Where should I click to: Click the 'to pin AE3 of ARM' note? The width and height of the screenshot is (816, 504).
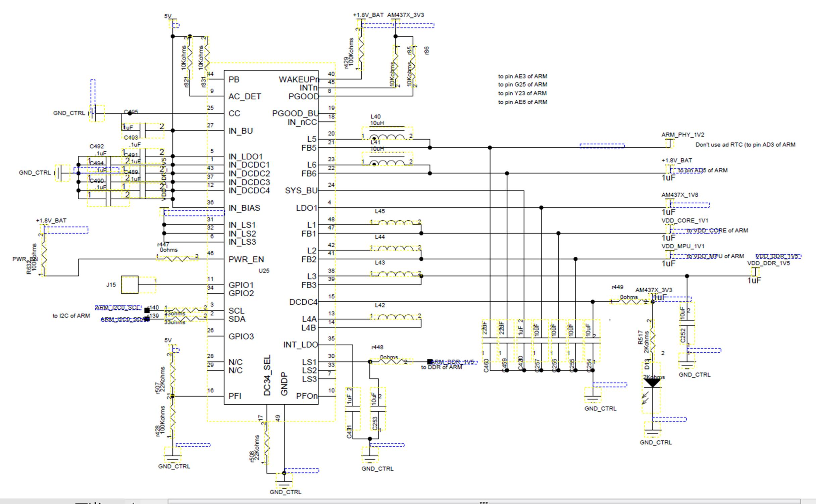tap(522, 76)
